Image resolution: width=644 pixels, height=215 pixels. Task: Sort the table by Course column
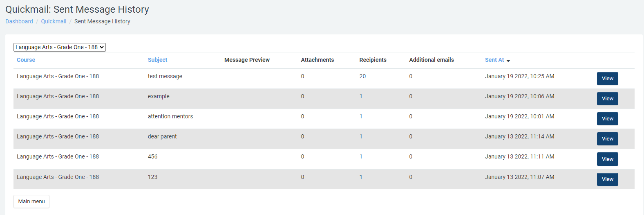coord(26,60)
